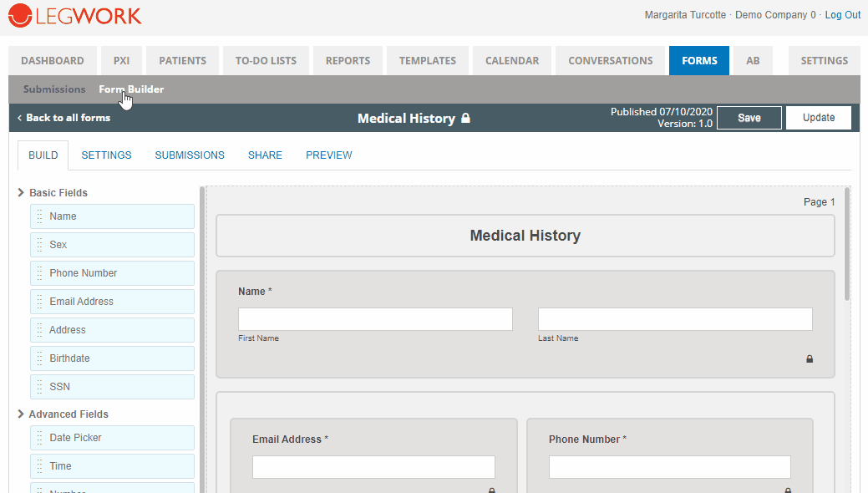Collapse the Advanced Fields section
The width and height of the screenshot is (868, 493).
(x=21, y=414)
